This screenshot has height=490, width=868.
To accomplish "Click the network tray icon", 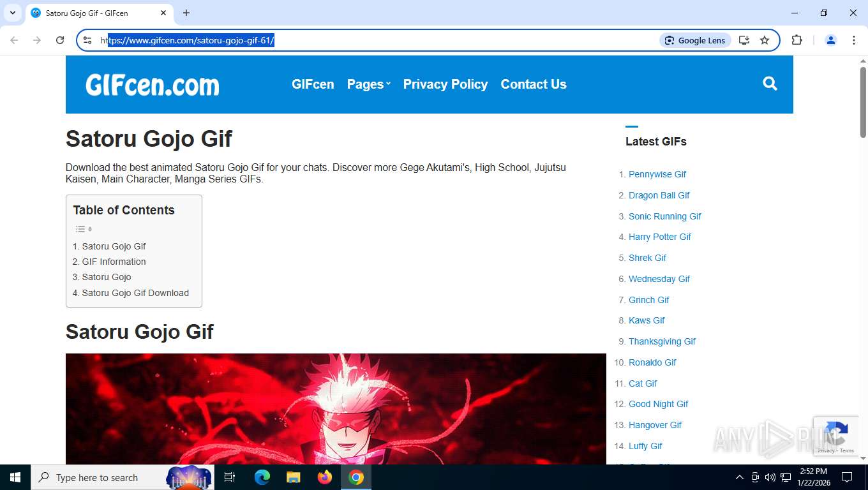I will point(786,477).
